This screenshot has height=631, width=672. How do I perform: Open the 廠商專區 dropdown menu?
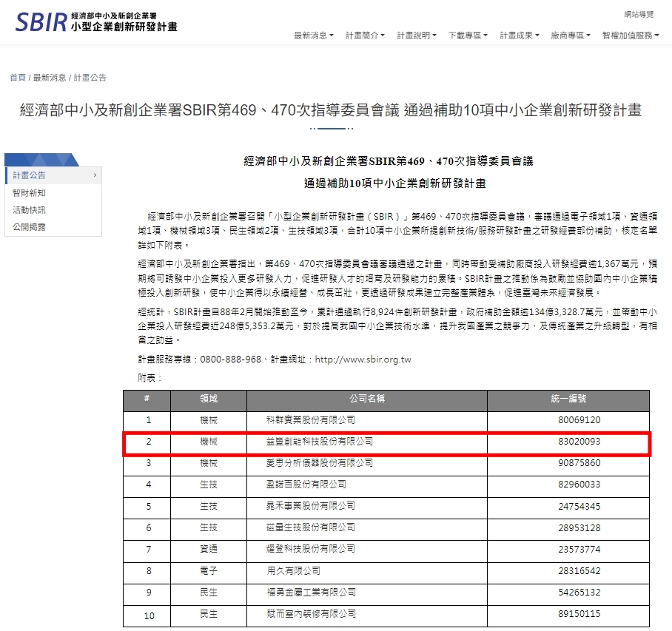(x=571, y=36)
